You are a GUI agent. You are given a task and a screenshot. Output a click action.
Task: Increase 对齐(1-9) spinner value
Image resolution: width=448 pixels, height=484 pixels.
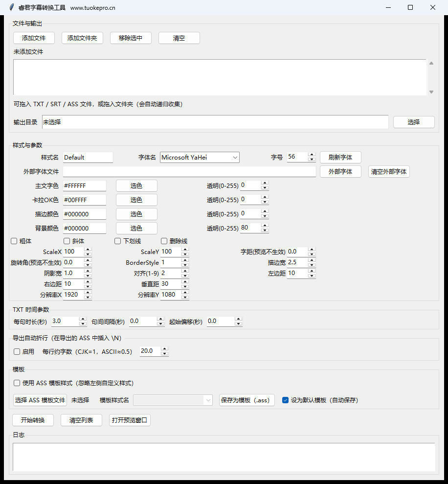[185, 271]
